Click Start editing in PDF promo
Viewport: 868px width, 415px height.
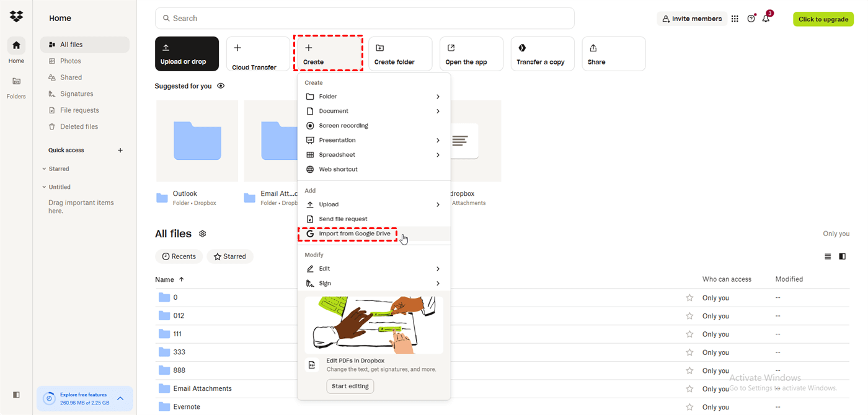click(350, 387)
